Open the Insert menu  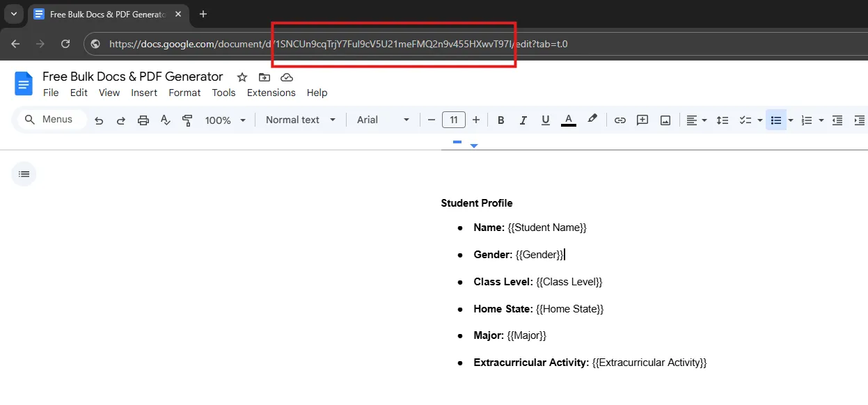tap(144, 93)
